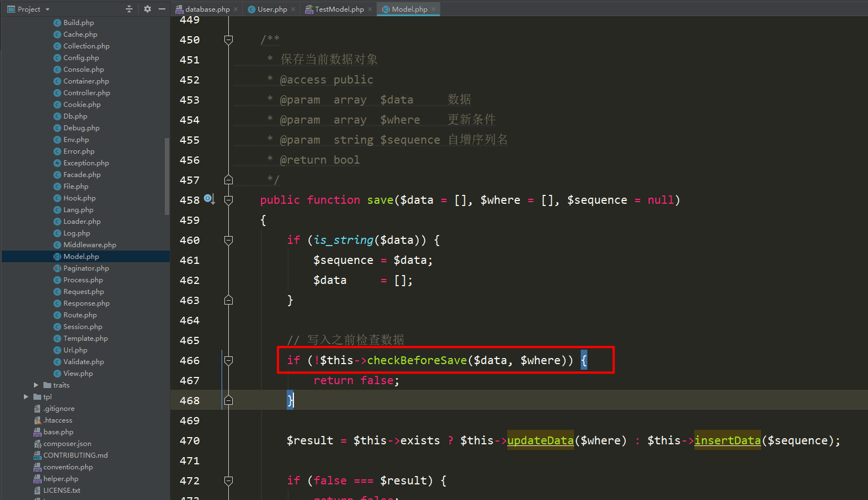Select Hook.php in tree
The image size is (868, 500).
pos(80,198)
